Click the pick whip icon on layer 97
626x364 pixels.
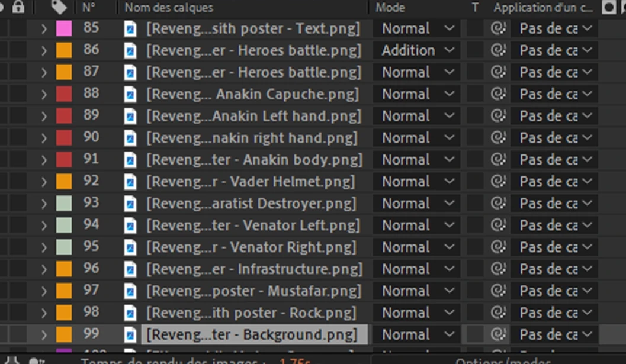point(498,291)
